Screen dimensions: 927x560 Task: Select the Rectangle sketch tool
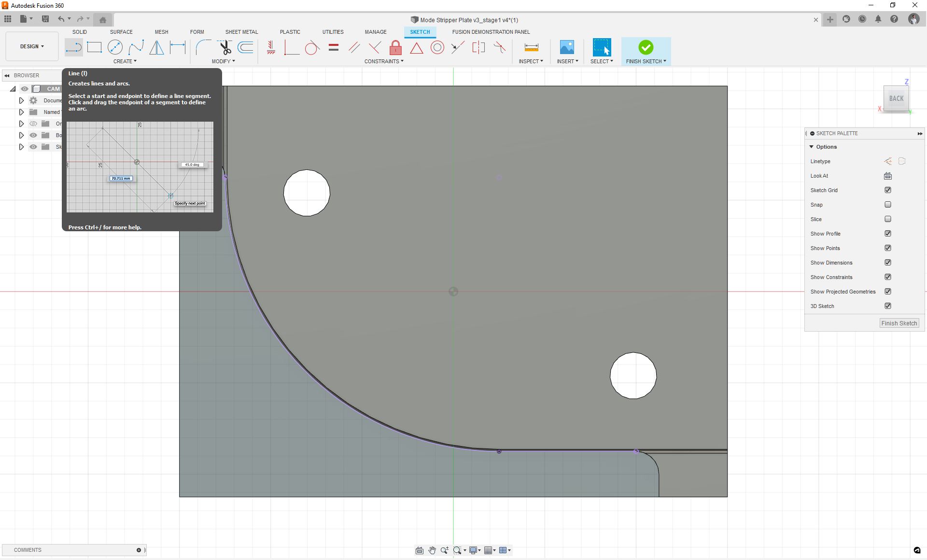click(94, 47)
